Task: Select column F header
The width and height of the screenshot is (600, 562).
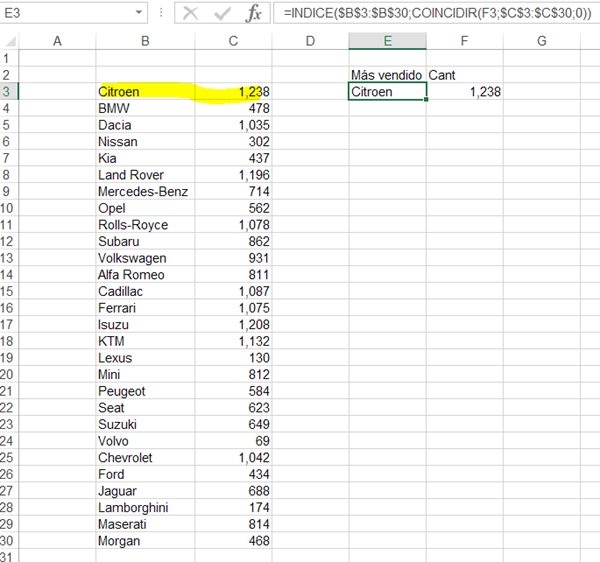Action: [x=464, y=41]
